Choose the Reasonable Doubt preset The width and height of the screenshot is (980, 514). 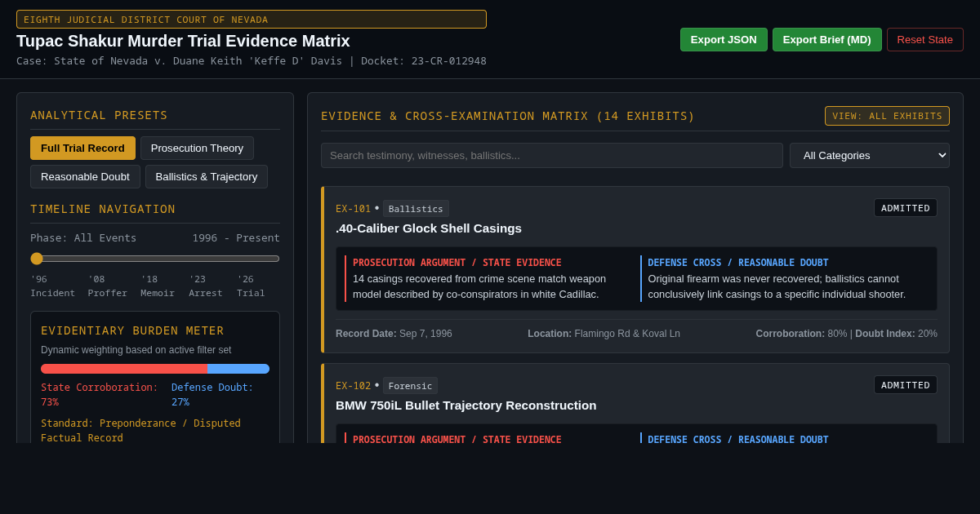pyautogui.click(x=85, y=176)
